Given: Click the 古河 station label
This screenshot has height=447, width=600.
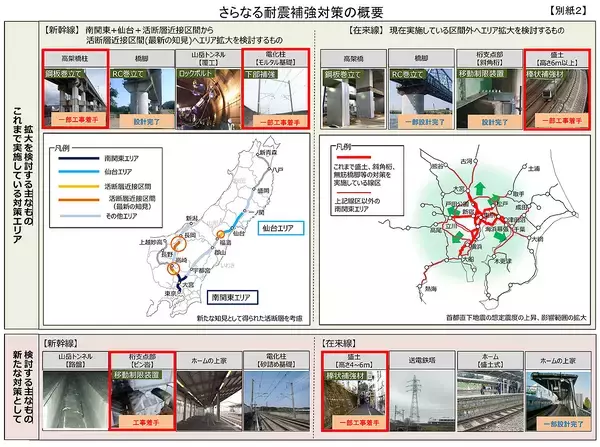Looking at the screenshot, I should pyautogui.click(x=466, y=162).
